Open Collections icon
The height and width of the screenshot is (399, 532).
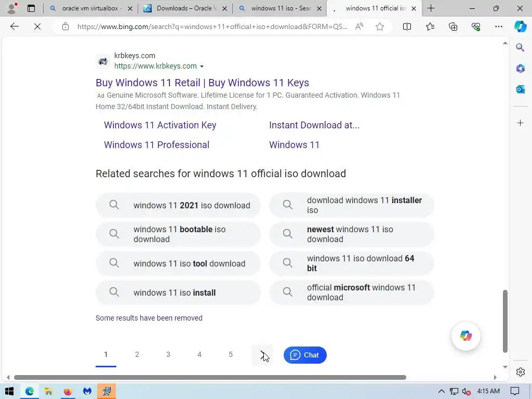pos(453,26)
